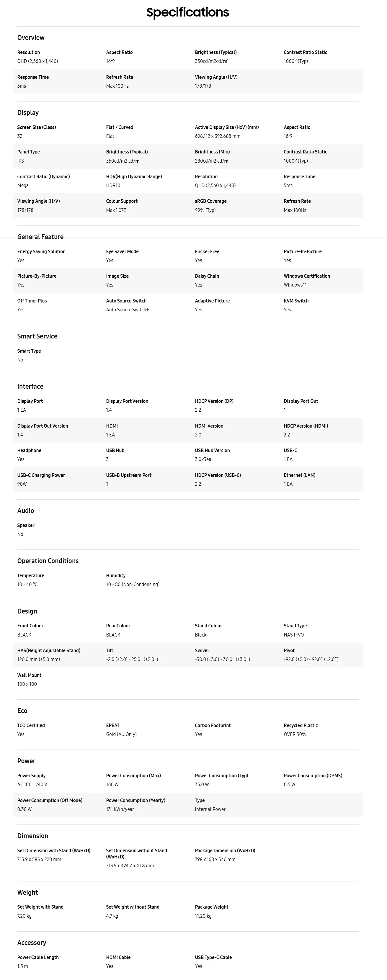Screen dimensions: 387x980
Task: Select the Windows11 certification value
Action: click(295, 285)
